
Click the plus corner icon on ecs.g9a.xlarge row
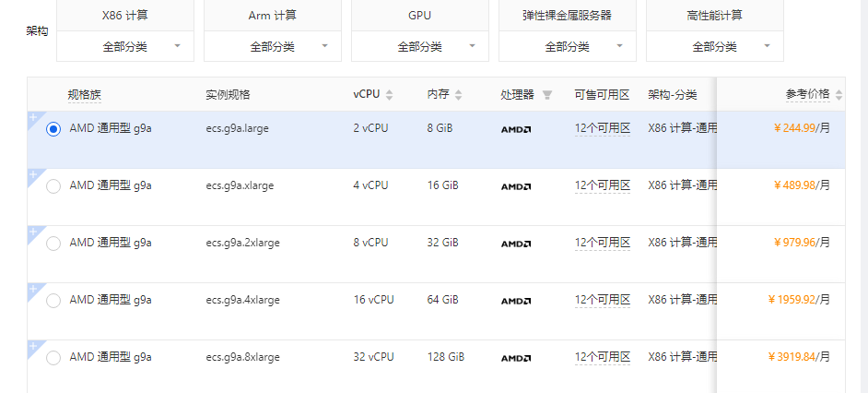pyautogui.click(x=32, y=174)
